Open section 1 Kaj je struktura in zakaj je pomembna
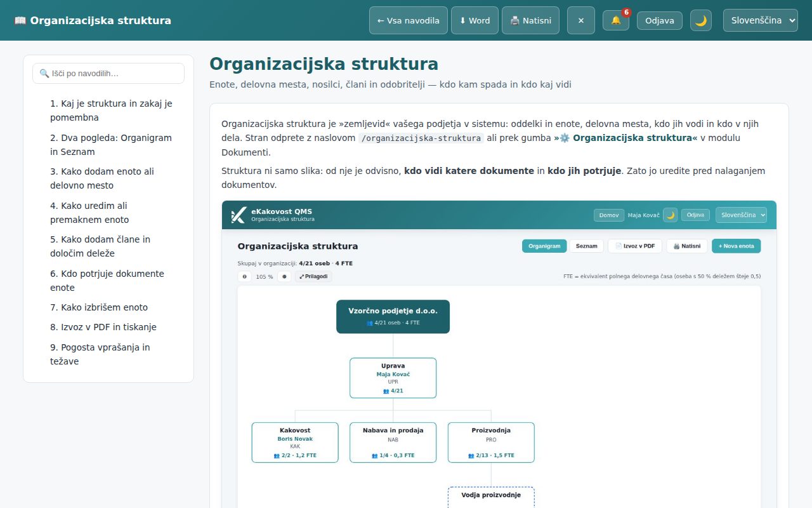The height and width of the screenshot is (508, 812). [111, 110]
